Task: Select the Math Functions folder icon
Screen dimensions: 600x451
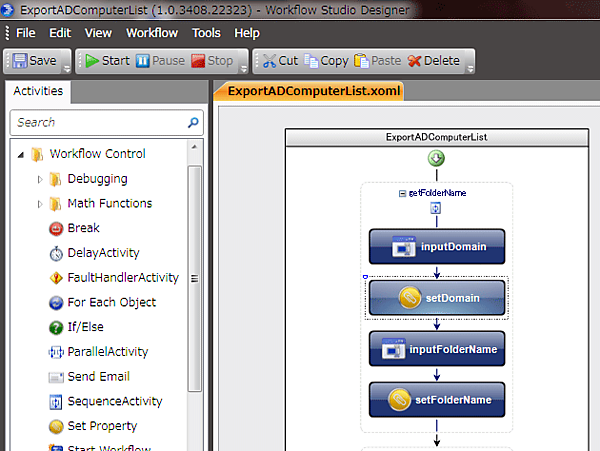Action: pos(55,204)
